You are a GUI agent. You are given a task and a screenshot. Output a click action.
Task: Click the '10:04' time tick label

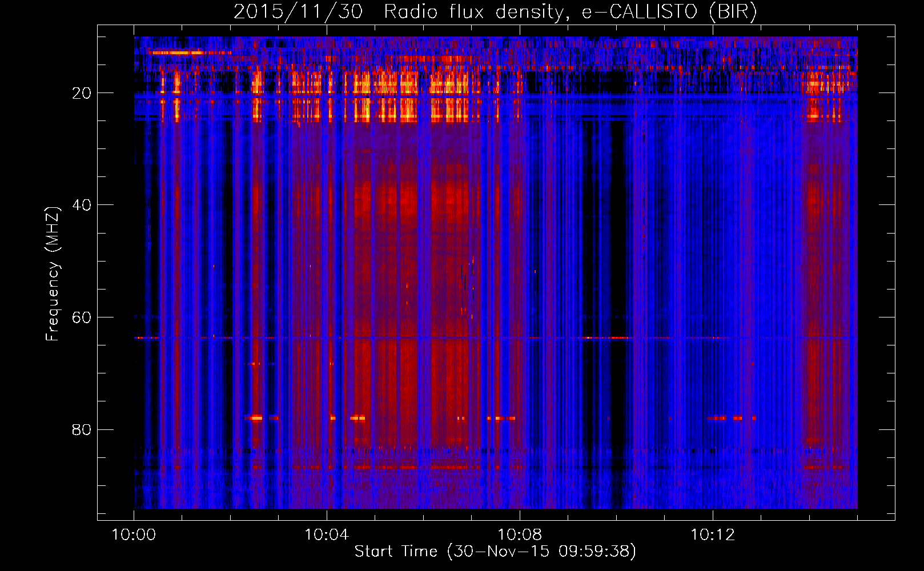(327, 535)
